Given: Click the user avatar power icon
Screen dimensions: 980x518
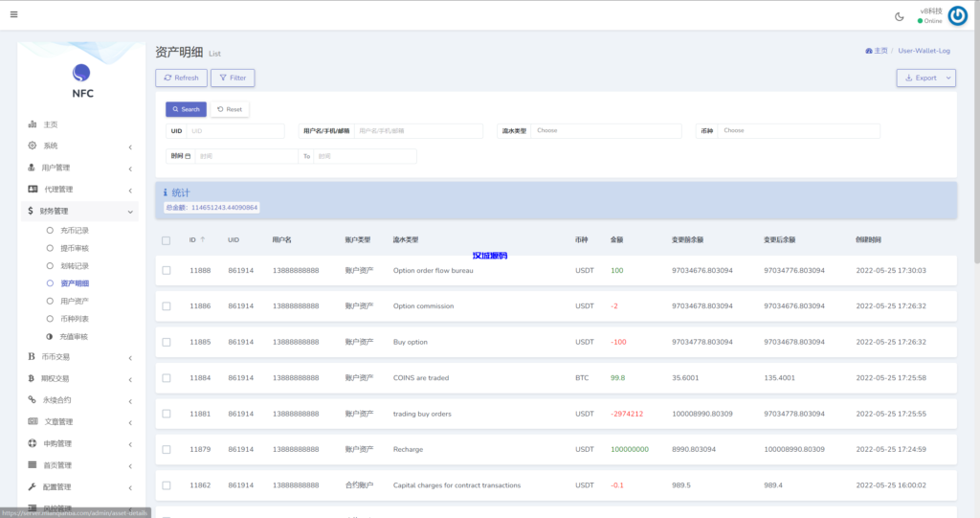Looking at the screenshot, I should tap(957, 15).
